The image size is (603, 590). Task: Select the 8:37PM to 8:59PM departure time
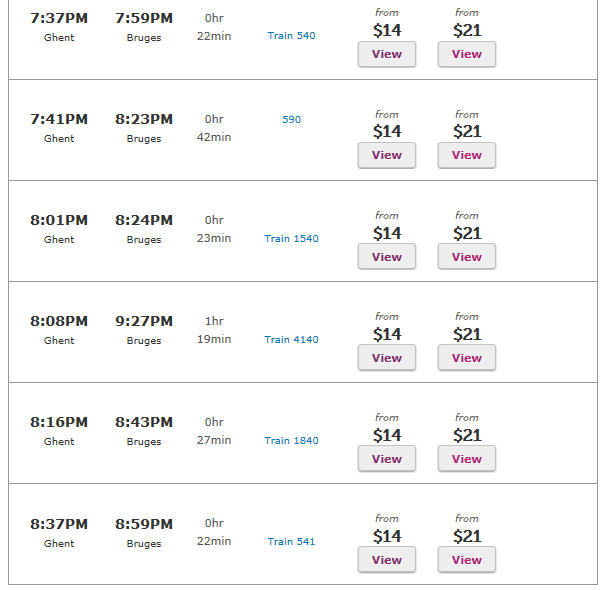click(x=59, y=524)
